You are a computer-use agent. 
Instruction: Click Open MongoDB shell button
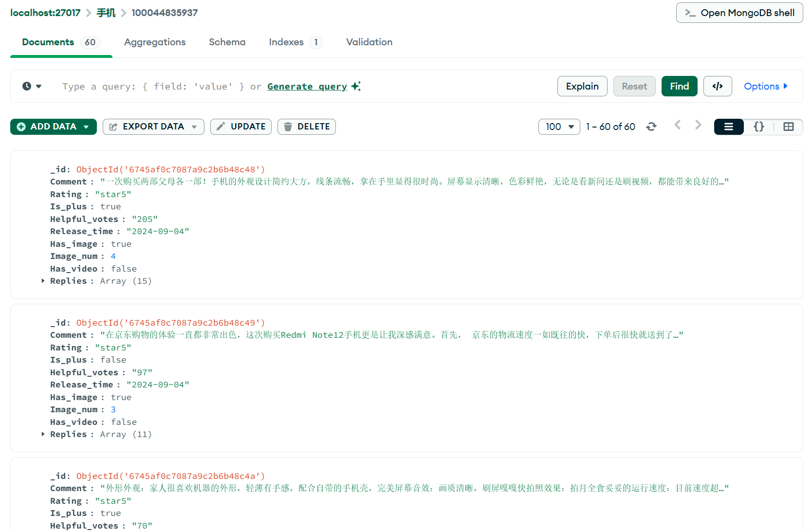click(739, 13)
